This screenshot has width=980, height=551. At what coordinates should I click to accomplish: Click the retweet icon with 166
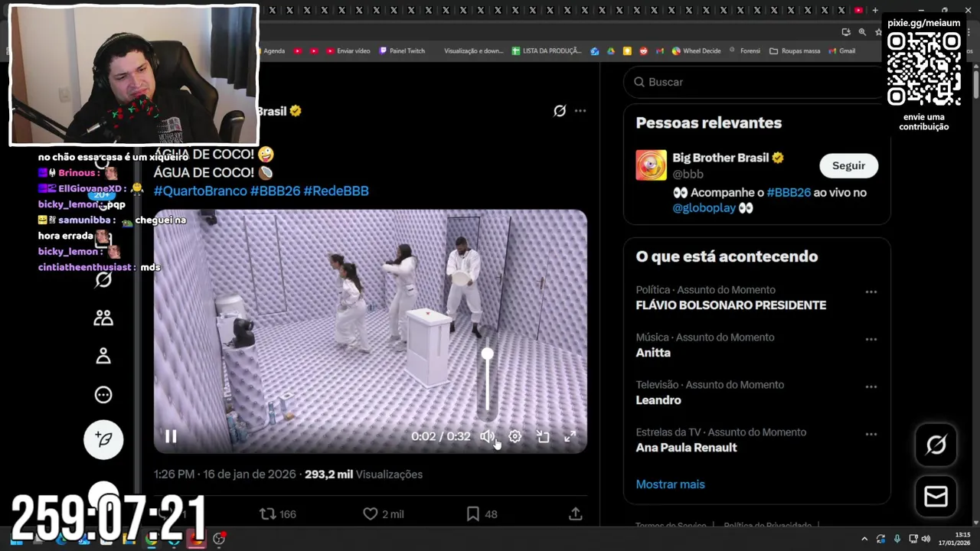coord(278,514)
